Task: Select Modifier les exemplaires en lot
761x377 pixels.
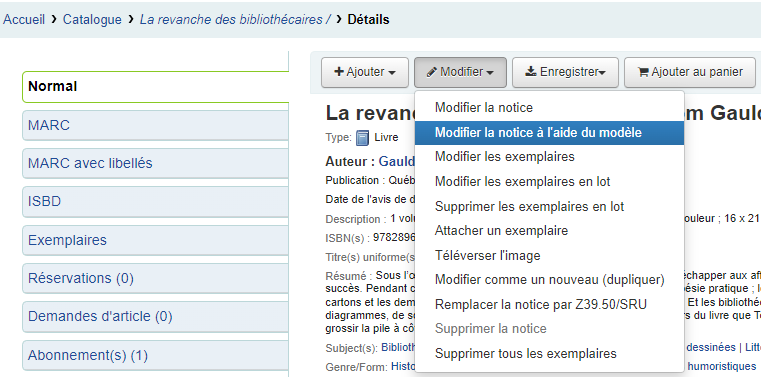Action: (x=549, y=181)
